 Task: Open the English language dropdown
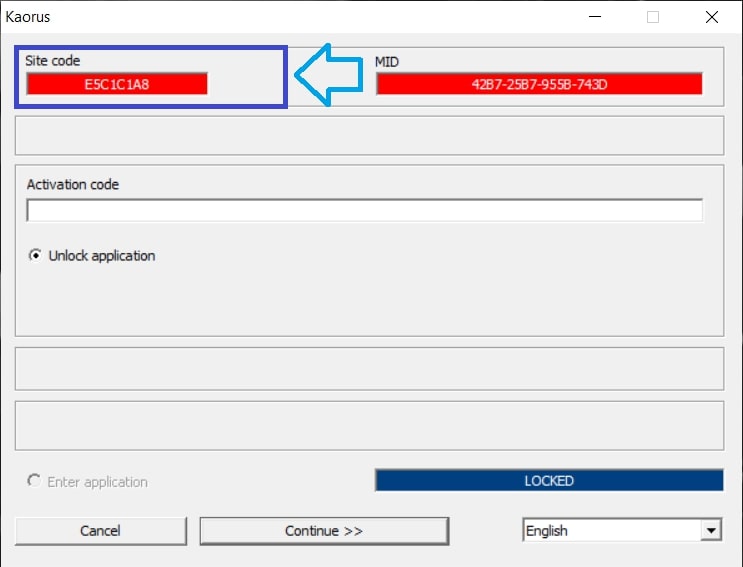point(612,531)
